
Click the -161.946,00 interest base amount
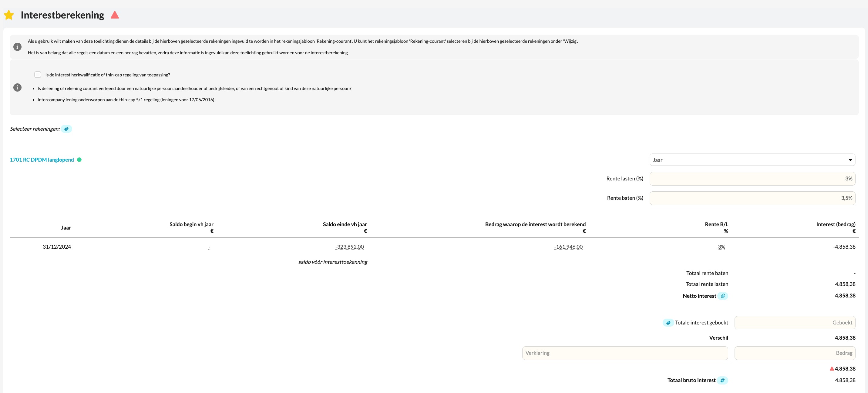(x=568, y=247)
